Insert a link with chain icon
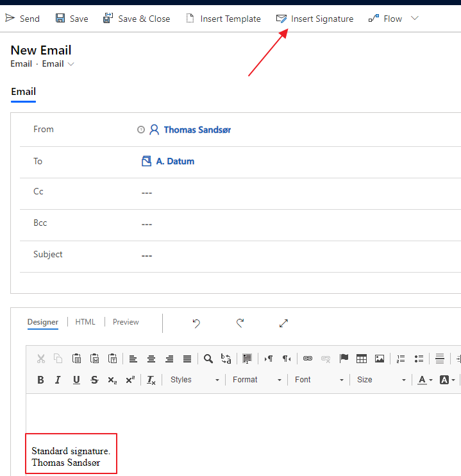461x476 pixels. pyautogui.click(x=308, y=359)
